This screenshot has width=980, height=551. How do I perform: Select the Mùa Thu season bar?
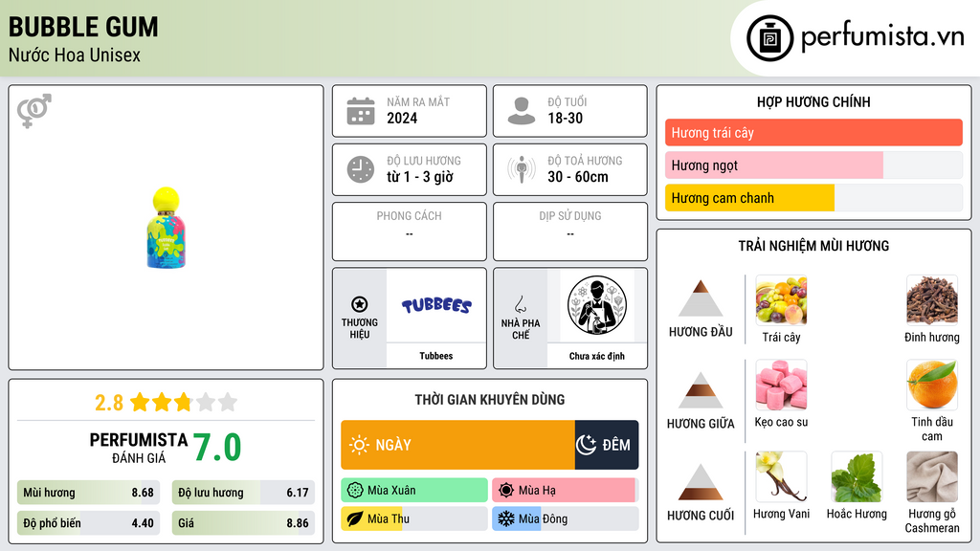(414, 518)
